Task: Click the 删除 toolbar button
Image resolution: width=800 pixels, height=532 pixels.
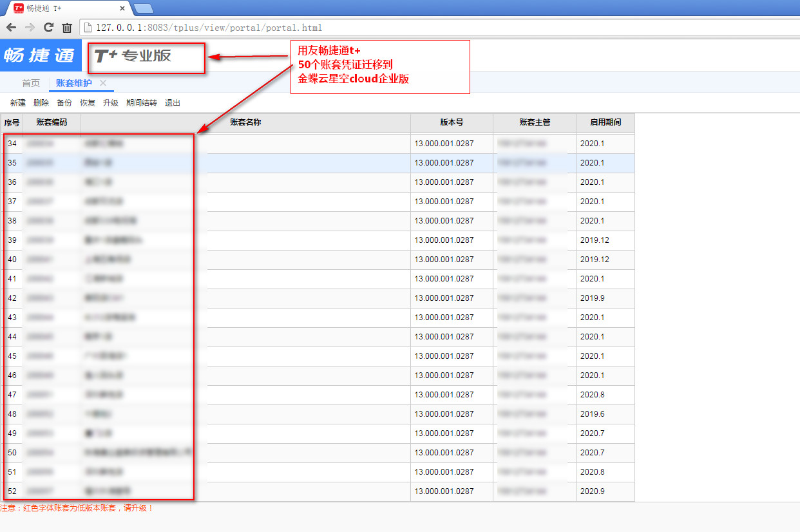Action: tap(41, 103)
